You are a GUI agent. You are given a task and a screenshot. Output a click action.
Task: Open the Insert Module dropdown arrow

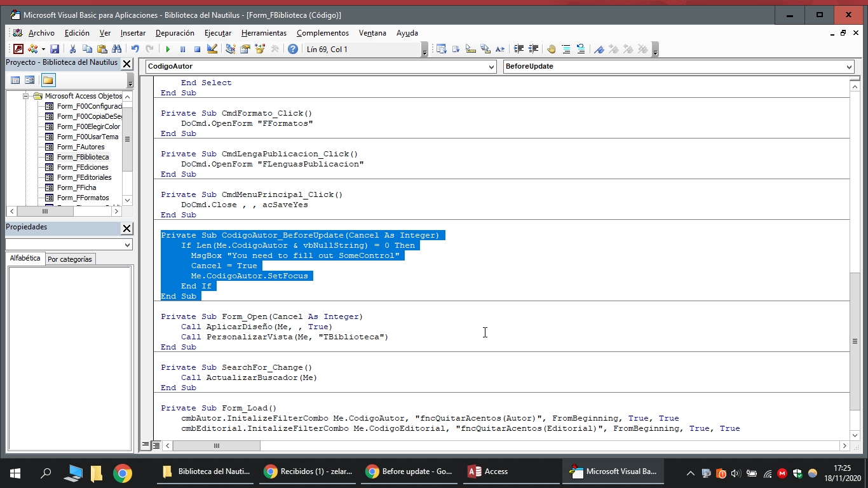pos(43,49)
